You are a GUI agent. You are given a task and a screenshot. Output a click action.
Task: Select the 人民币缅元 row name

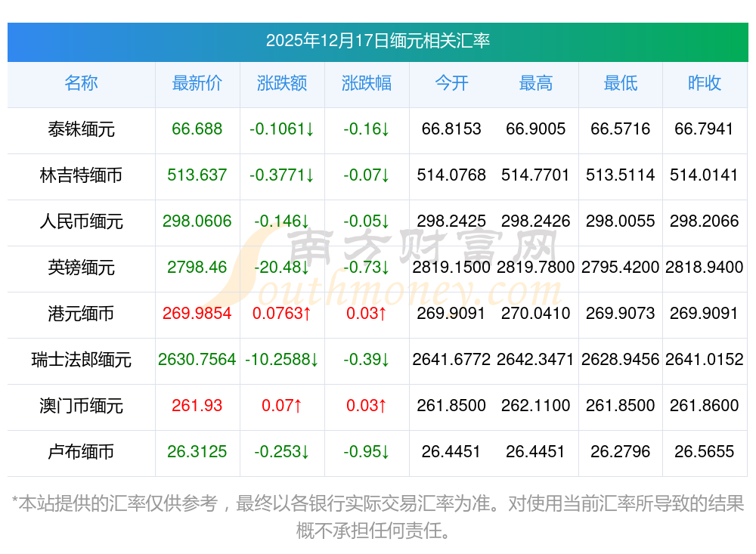pyautogui.click(x=81, y=221)
